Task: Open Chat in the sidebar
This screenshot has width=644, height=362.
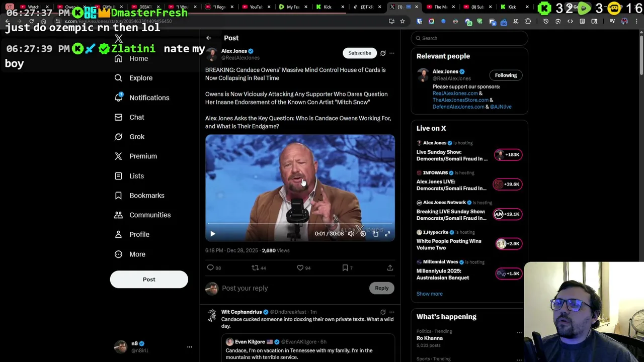Action: click(129, 117)
